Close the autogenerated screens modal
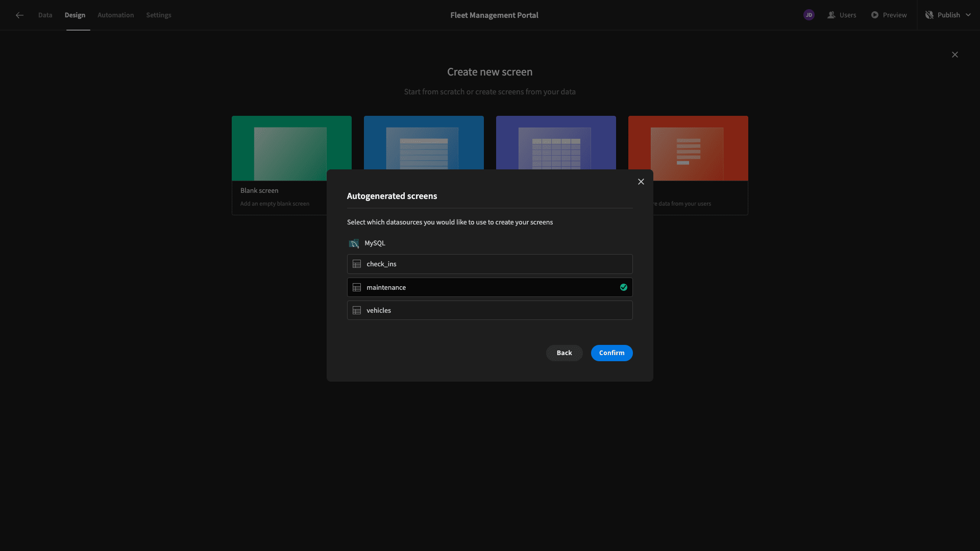 (x=641, y=182)
